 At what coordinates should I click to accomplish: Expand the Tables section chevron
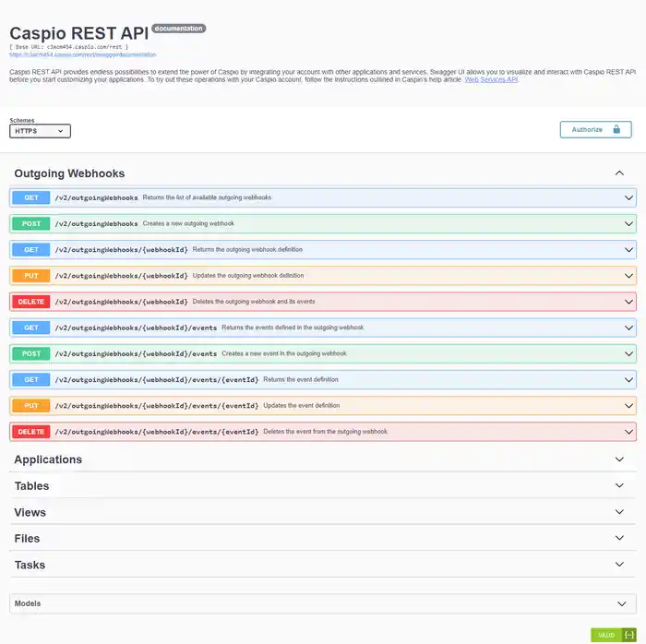(619, 485)
